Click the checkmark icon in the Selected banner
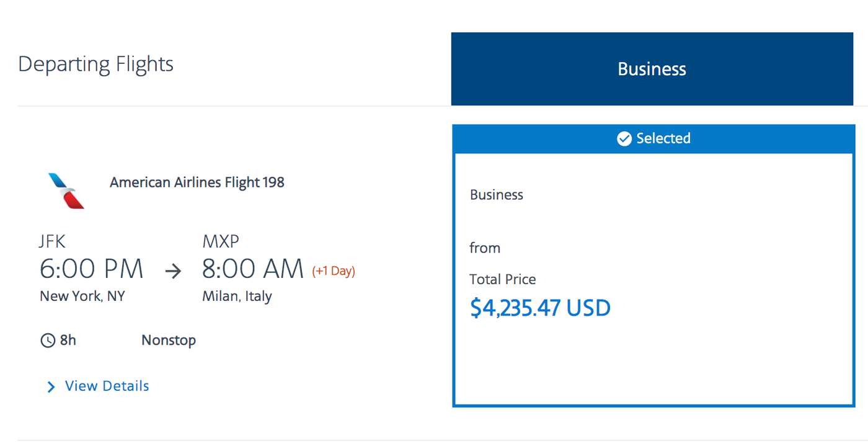 pyautogui.click(x=624, y=139)
